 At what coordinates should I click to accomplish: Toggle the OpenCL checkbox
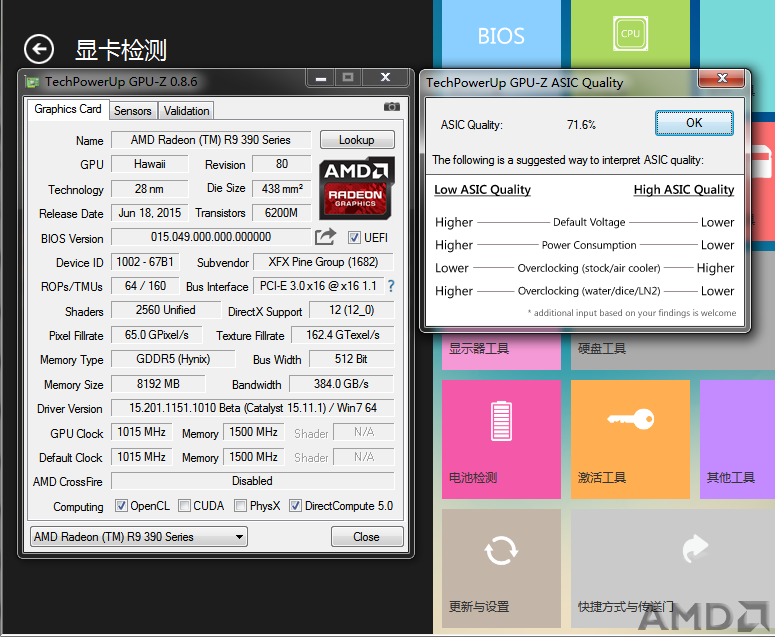[x=121, y=506]
